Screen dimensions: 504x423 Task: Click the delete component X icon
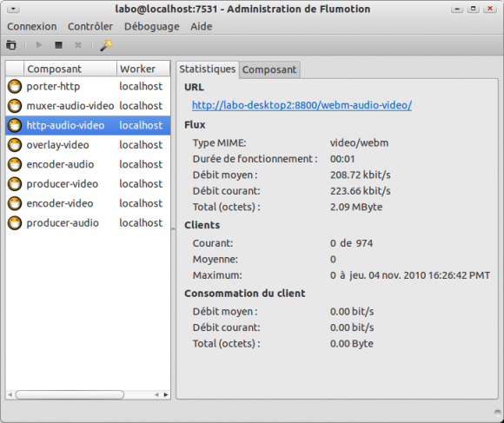(78, 45)
